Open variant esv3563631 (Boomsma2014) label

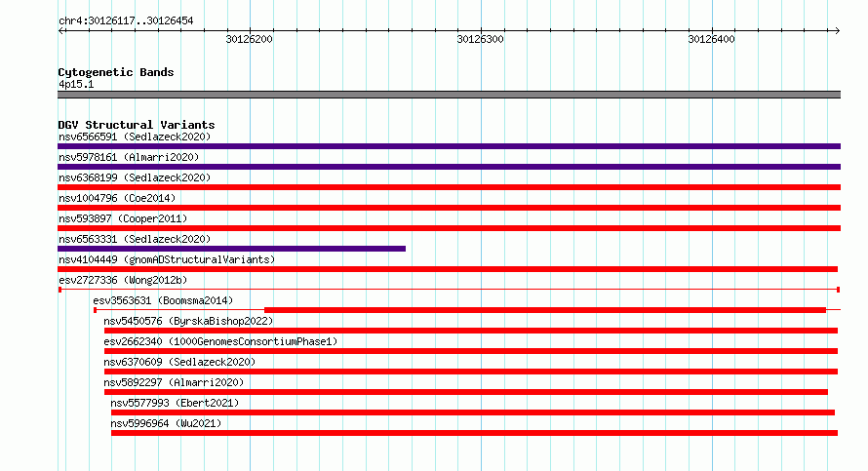(x=163, y=300)
